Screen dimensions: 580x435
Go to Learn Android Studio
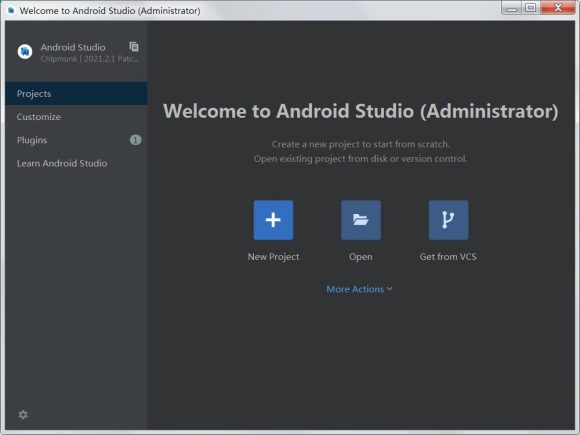(76, 163)
